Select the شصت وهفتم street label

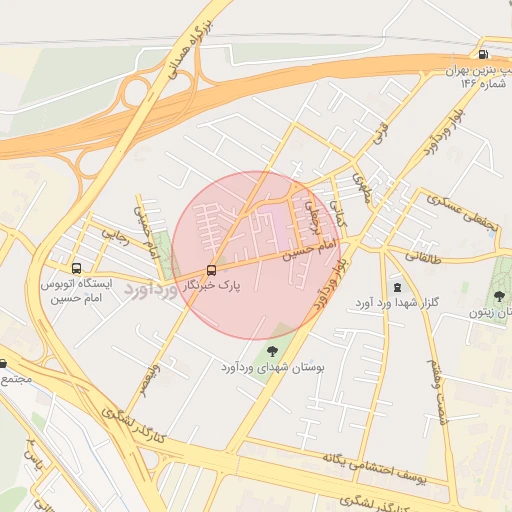click(x=436, y=392)
